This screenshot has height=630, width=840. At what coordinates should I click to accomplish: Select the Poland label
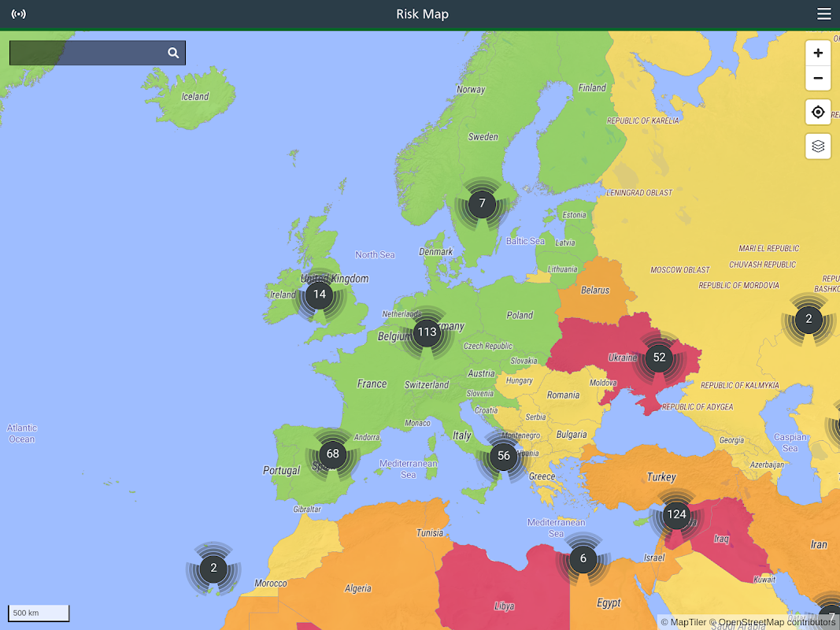[x=520, y=315]
